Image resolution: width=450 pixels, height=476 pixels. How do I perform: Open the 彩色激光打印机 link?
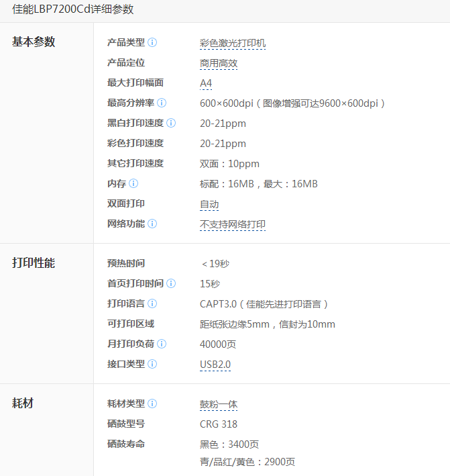pyautogui.click(x=233, y=43)
